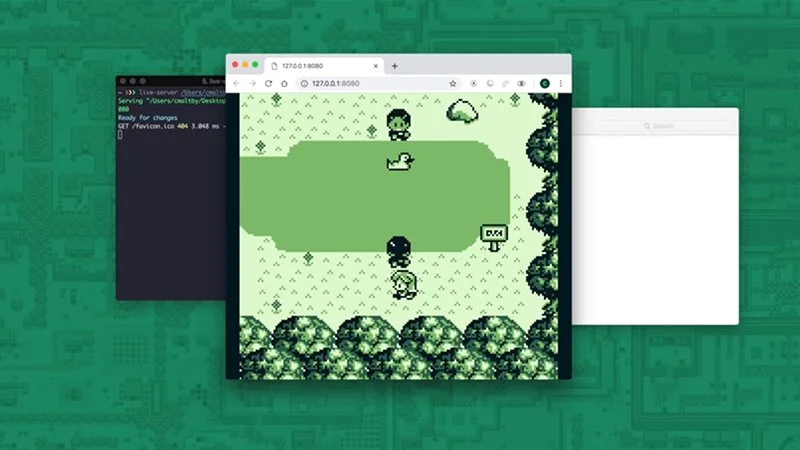
Task: Click the light-haired player character sprite
Action: point(404,285)
